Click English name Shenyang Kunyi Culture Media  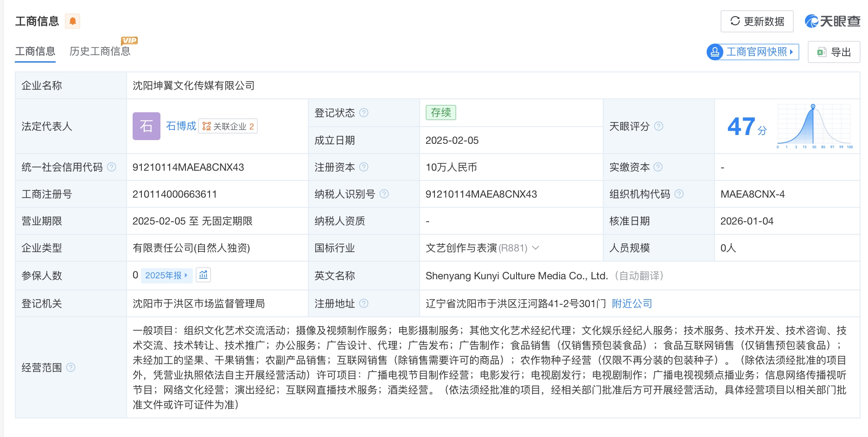tap(517, 276)
